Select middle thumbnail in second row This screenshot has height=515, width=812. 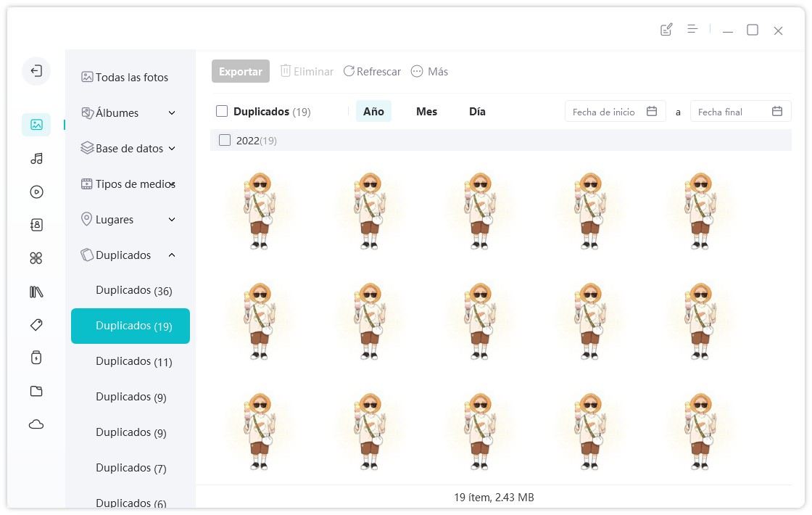pos(480,321)
